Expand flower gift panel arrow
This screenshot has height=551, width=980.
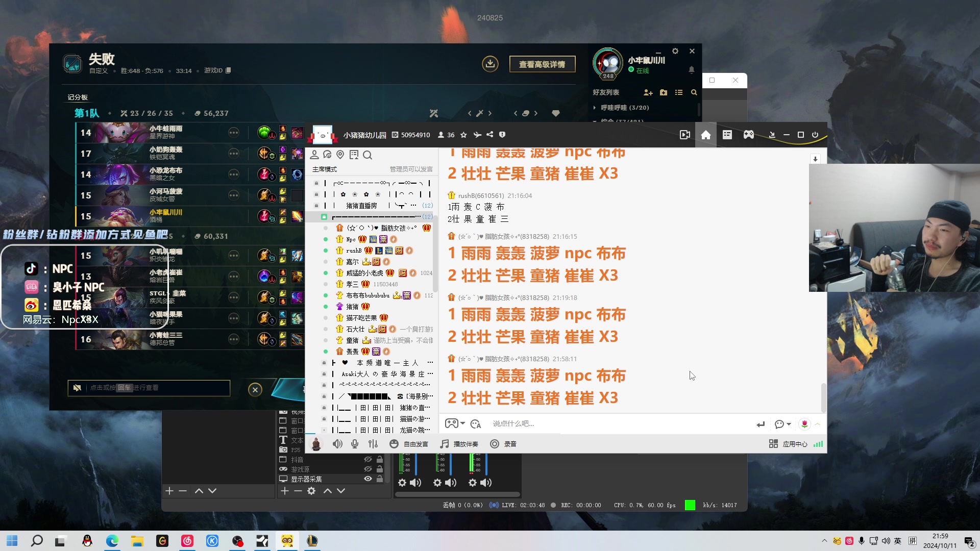[x=818, y=424]
